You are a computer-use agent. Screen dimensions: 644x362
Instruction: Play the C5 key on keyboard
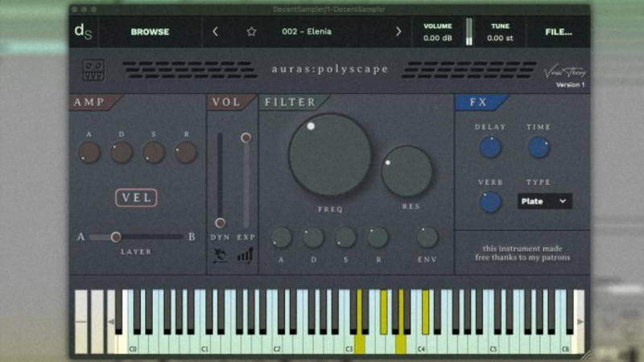click(x=493, y=343)
